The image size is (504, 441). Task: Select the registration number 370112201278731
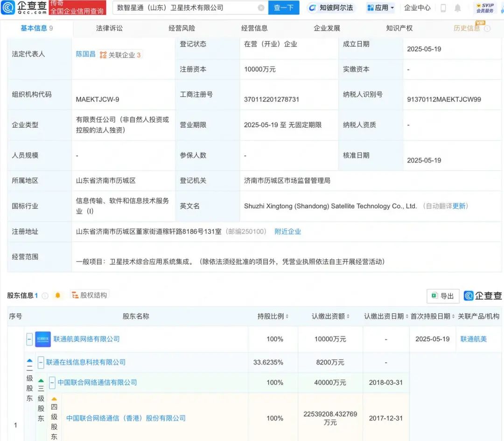click(271, 99)
